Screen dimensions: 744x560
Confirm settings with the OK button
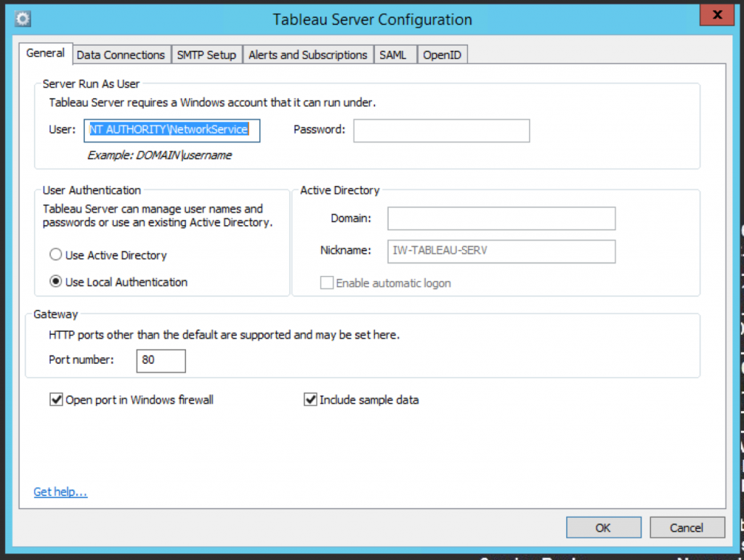[604, 527]
